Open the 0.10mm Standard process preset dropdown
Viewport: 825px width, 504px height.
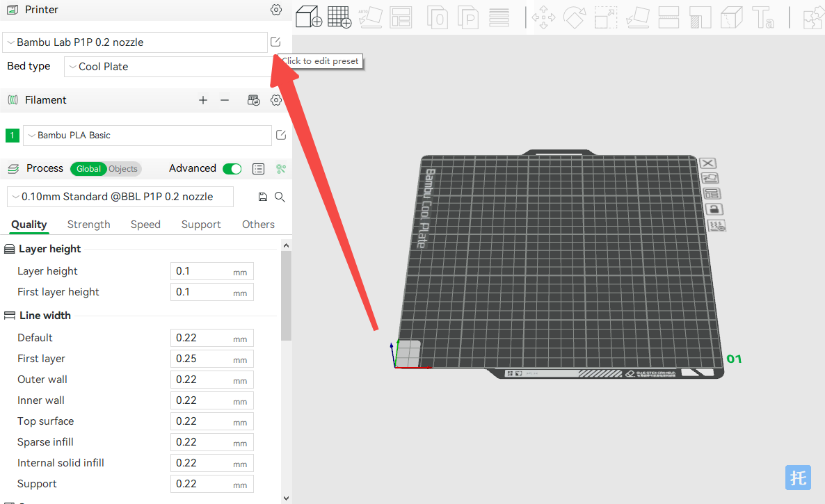120,197
